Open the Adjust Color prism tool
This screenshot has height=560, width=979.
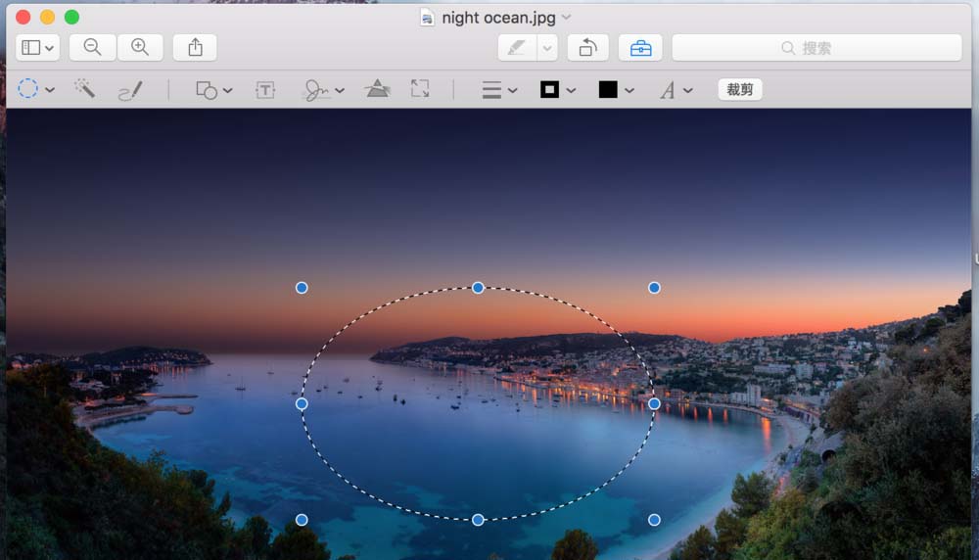point(377,89)
